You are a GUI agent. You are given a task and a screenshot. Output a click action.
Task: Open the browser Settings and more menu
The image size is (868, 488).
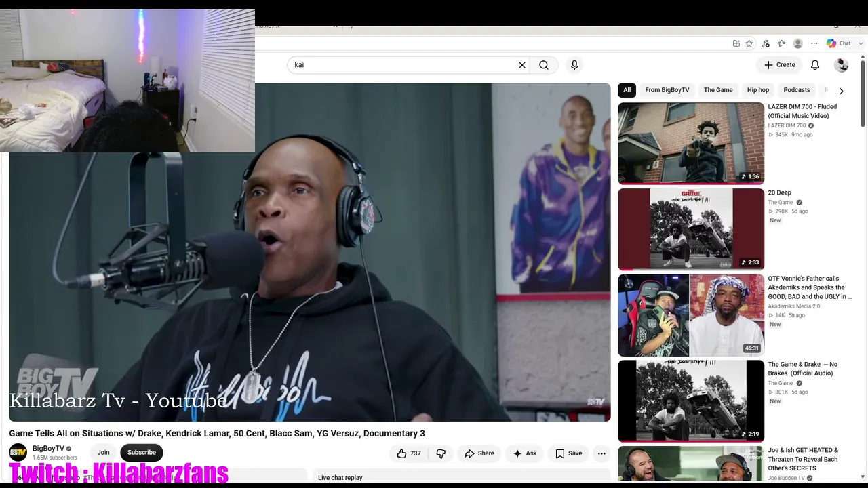coord(814,43)
